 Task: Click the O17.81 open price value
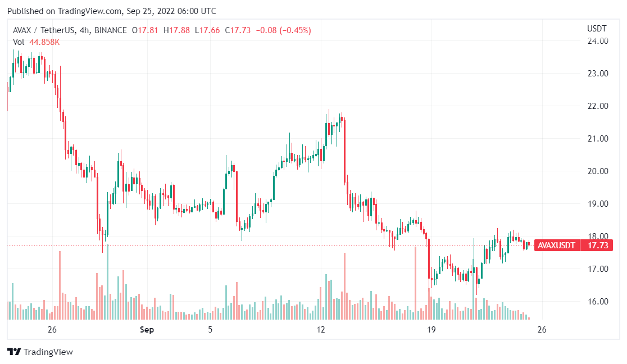(x=145, y=30)
